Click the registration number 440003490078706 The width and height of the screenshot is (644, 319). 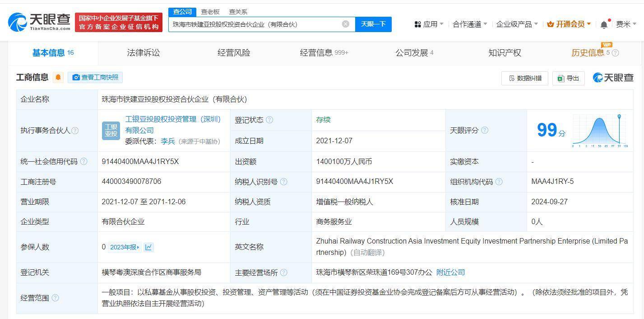(131, 182)
